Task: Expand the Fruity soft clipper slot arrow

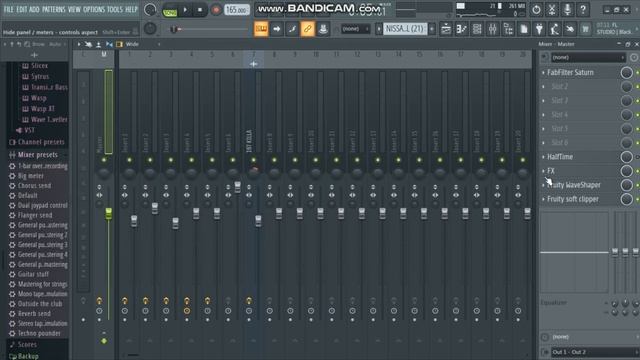Action: [543, 199]
